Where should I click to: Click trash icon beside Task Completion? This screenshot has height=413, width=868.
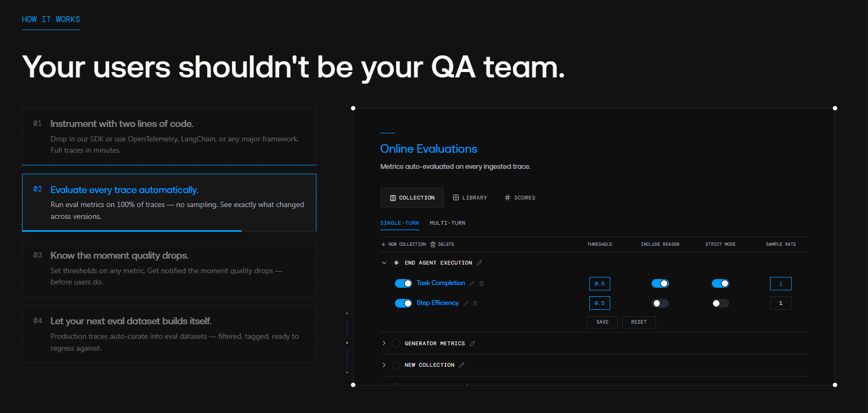482,283
